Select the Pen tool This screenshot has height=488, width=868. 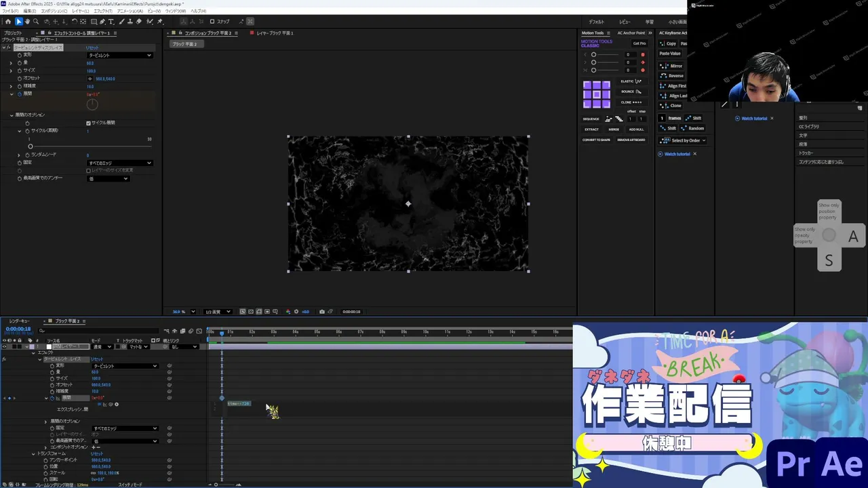102,22
